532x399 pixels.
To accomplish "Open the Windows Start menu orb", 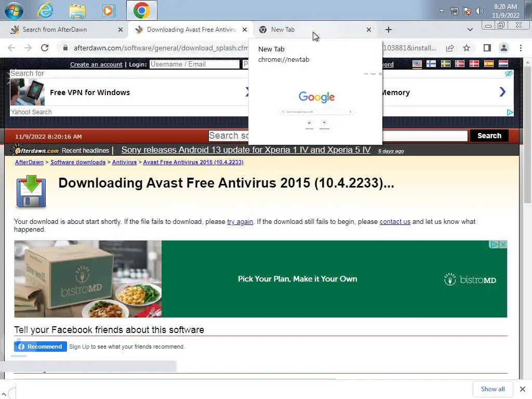I will pyautogui.click(x=14, y=10).
